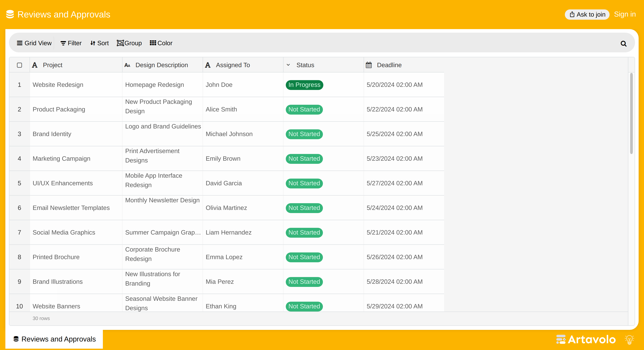644x350 pixels.
Task: Click the Project column text-type icon
Action: (x=35, y=65)
